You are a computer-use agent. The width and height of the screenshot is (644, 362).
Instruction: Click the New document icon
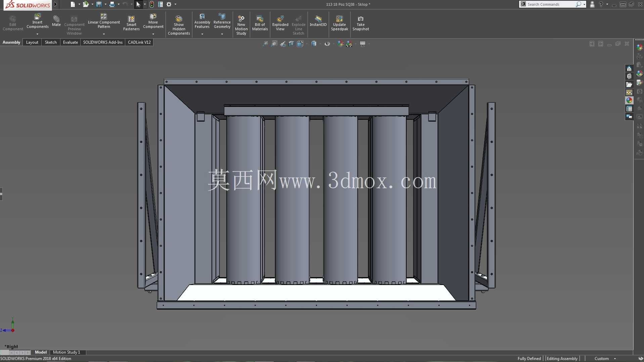click(x=73, y=4)
